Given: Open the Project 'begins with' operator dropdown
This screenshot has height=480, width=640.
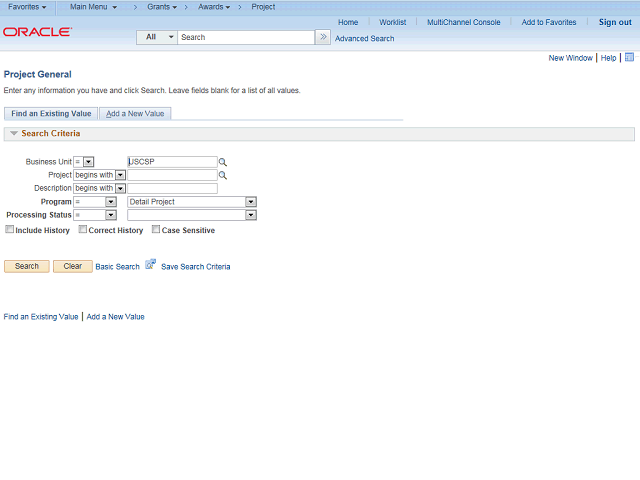Looking at the screenshot, I should coord(100,175).
